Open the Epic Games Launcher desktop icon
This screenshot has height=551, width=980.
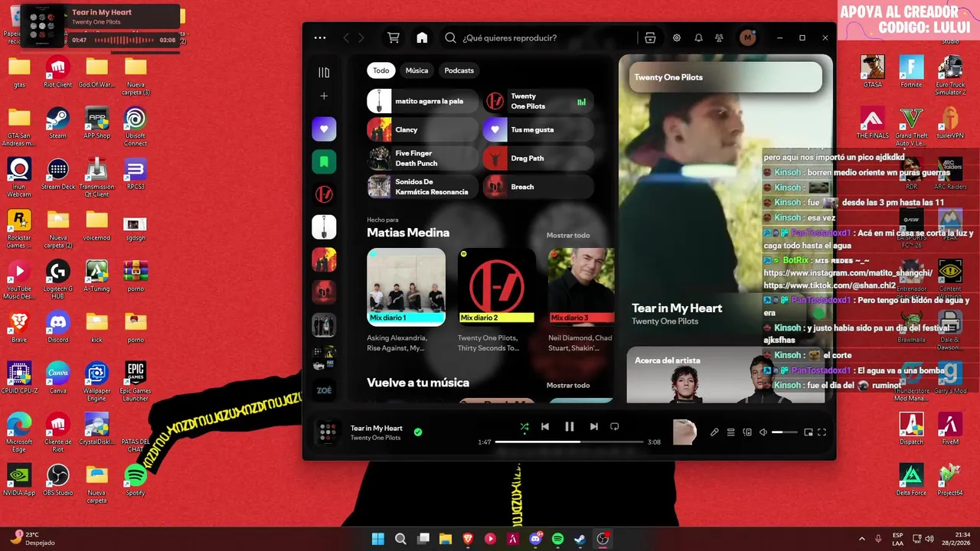136,381
